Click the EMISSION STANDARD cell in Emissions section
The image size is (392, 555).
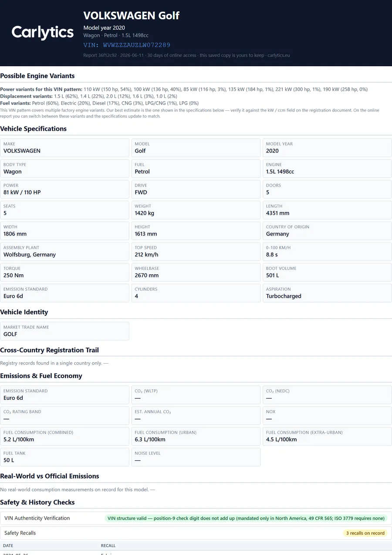pos(65,395)
